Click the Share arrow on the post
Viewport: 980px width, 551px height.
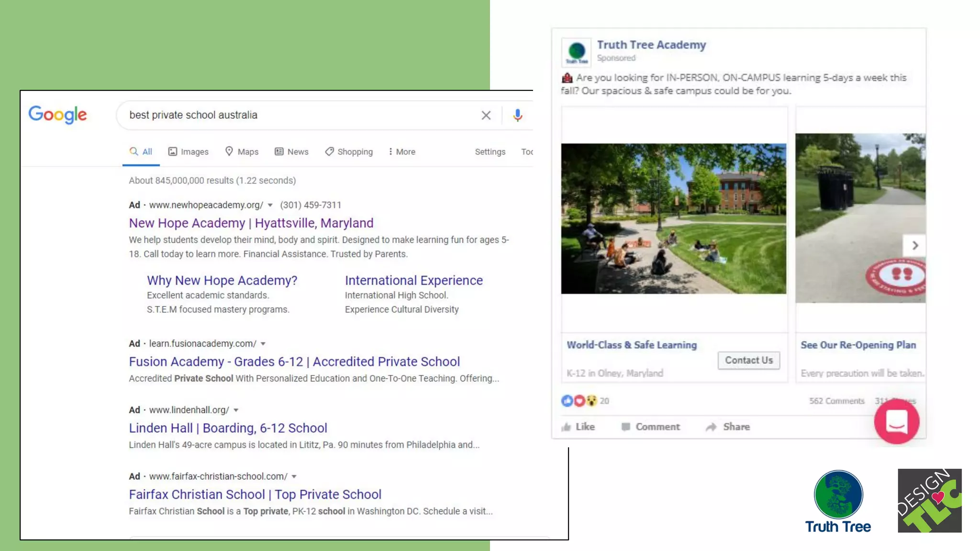click(712, 427)
